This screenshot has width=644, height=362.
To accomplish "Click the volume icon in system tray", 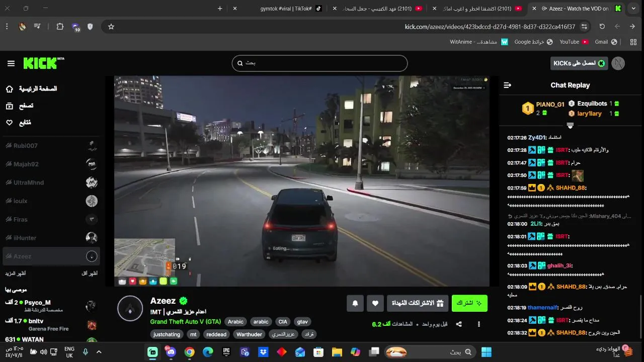I will click(x=44, y=352).
